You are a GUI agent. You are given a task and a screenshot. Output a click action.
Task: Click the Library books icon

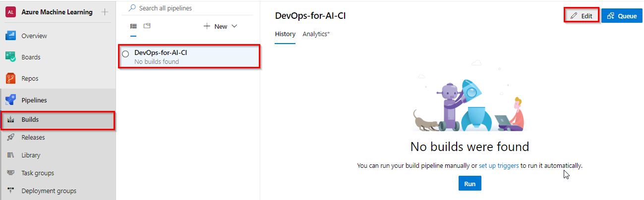[x=11, y=155]
